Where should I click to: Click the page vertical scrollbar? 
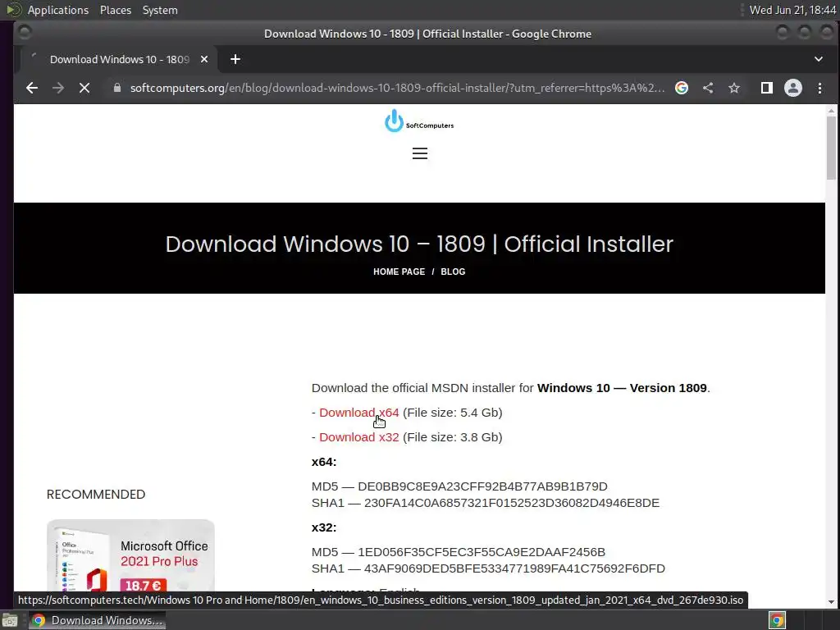click(x=831, y=148)
